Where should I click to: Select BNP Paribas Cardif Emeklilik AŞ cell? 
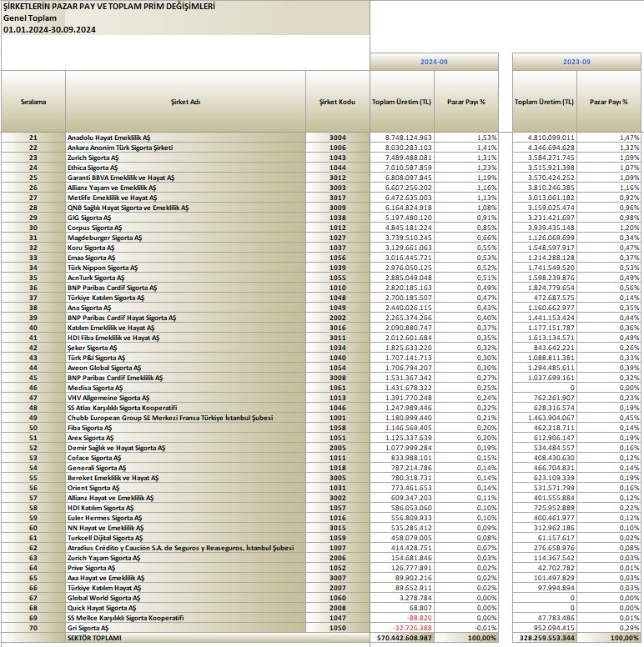click(x=185, y=378)
